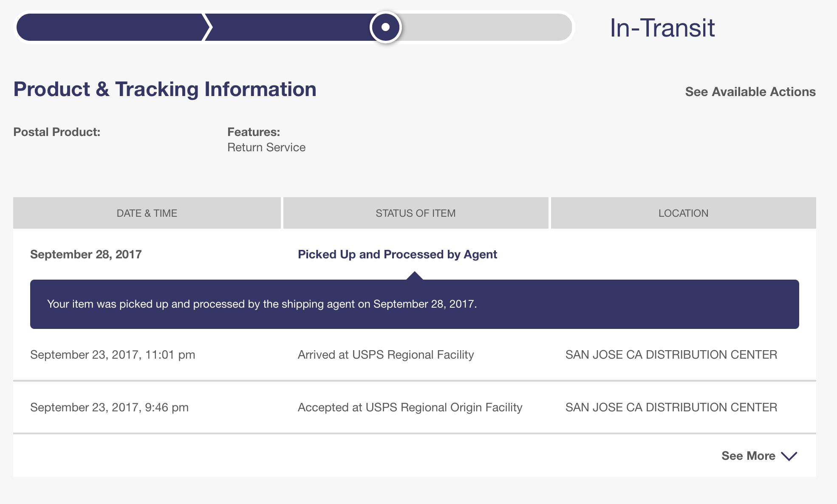Click the circular In-Transit progress marker

click(385, 27)
